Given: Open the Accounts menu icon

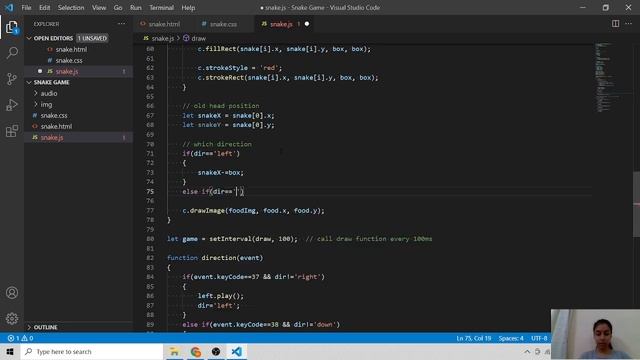Looking at the screenshot, I should 12,293.
